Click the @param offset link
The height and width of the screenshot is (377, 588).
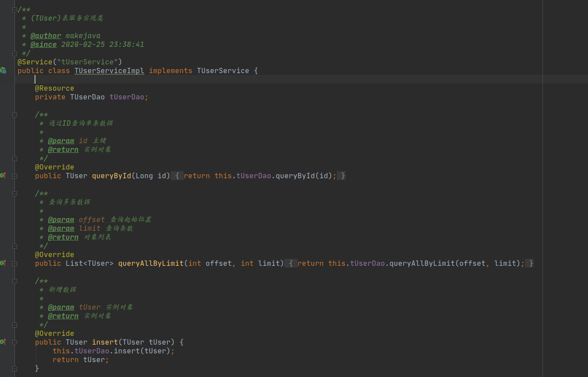pyautogui.click(x=61, y=219)
